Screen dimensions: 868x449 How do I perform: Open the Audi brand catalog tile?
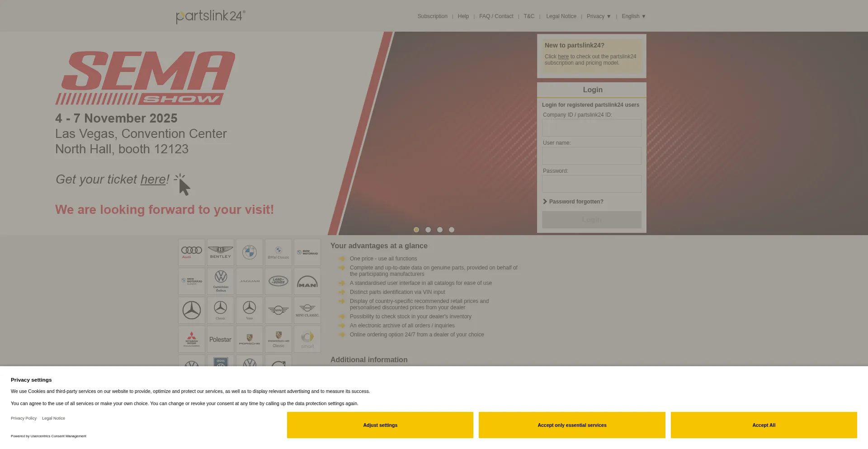(192, 252)
